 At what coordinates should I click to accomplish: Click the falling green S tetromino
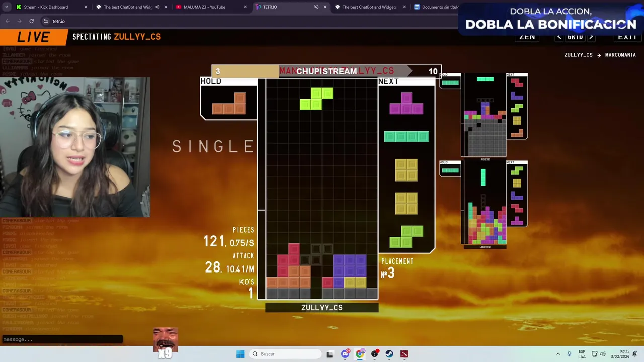(316, 99)
